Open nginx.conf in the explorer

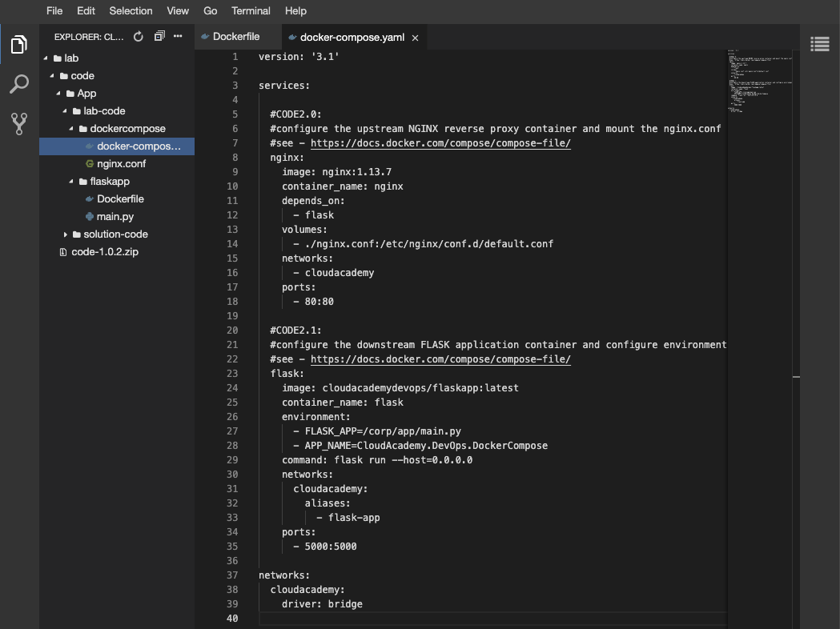(121, 164)
